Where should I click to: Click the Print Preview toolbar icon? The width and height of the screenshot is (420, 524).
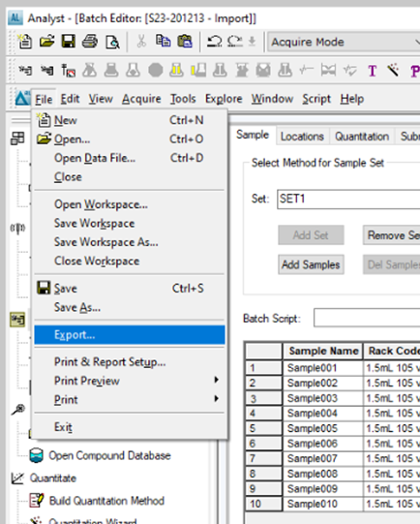pos(112,42)
